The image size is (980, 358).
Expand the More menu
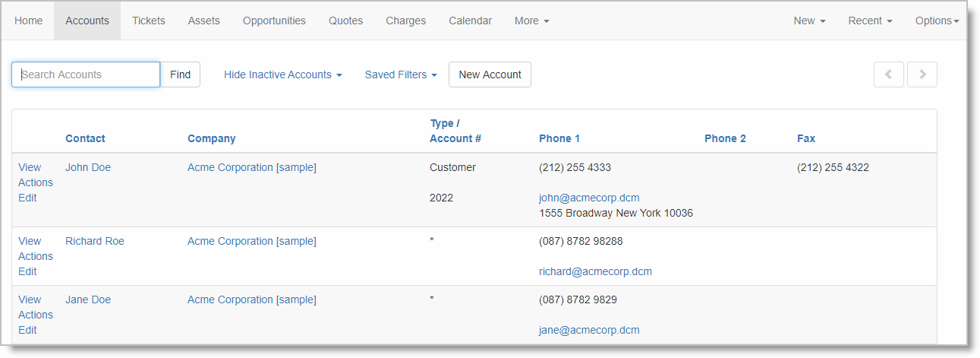(x=531, y=21)
